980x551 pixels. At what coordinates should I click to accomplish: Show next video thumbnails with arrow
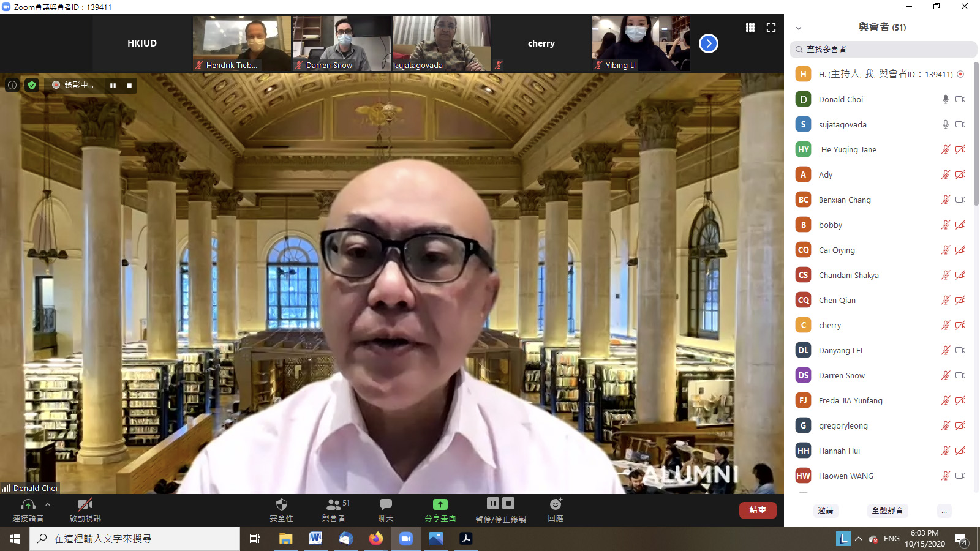708,43
